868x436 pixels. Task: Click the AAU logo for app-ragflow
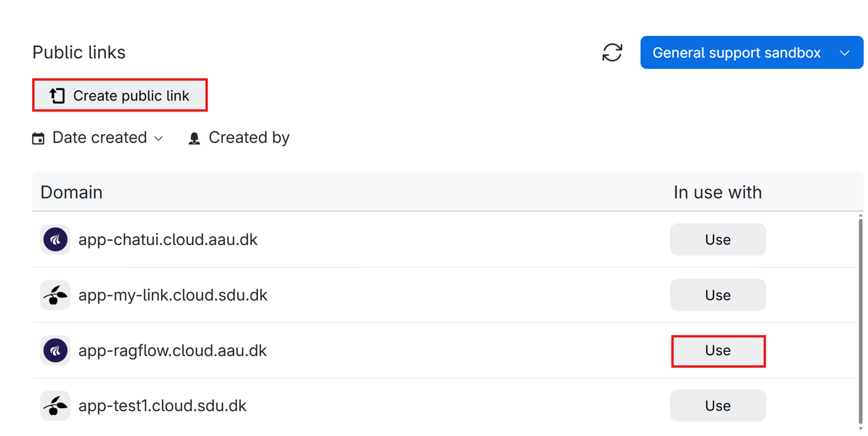[55, 351]
